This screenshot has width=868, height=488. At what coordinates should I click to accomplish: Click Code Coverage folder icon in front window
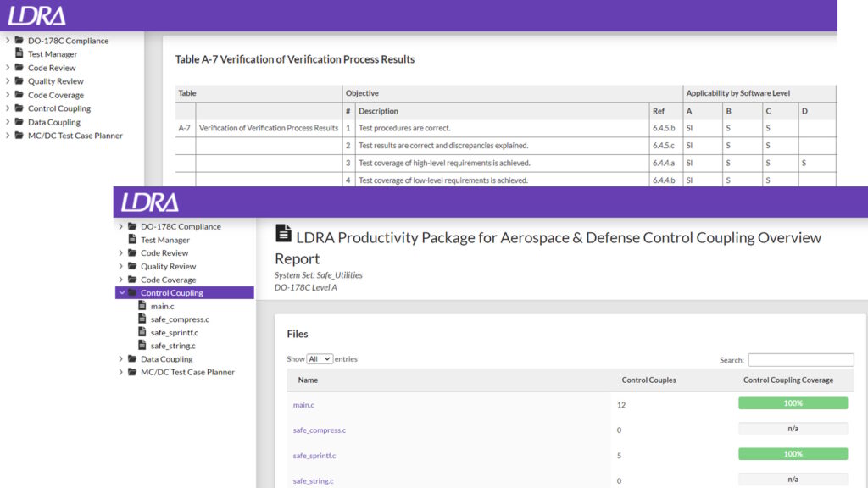pyautogui.click(x=132, y=280)
